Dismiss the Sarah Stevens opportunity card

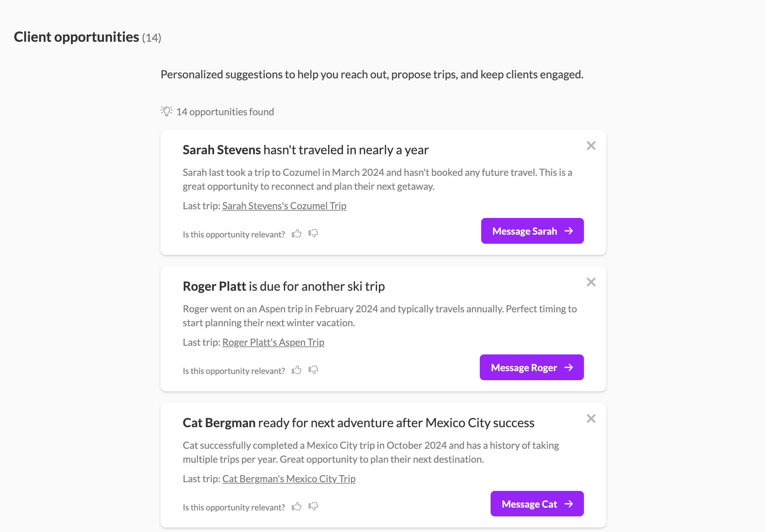[591, 146]
